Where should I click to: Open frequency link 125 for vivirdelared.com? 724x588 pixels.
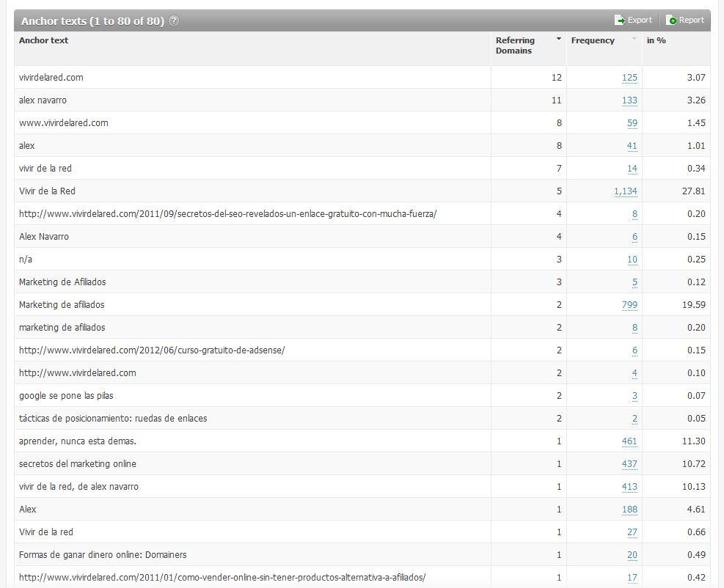[x=629, y=78]
